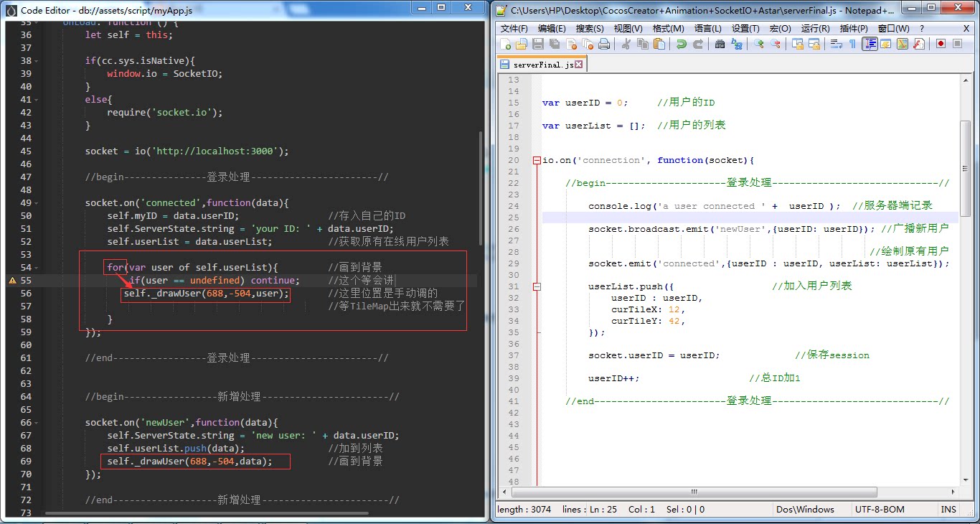Collapse socket.on connected block at line 49
This screenshot has width=980, height=524.
coord(37,202)
